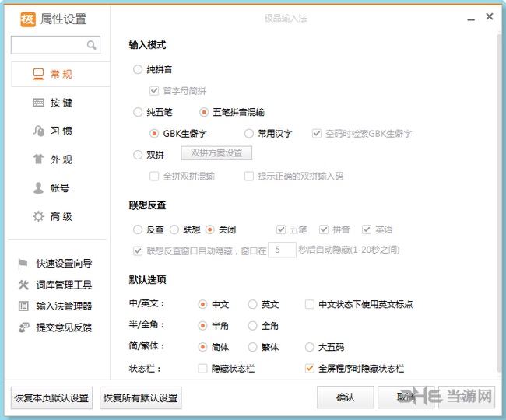Click the flag icon for 快速设置向导
Viewport: 506px width, 420px height.
tap(23, 264)
